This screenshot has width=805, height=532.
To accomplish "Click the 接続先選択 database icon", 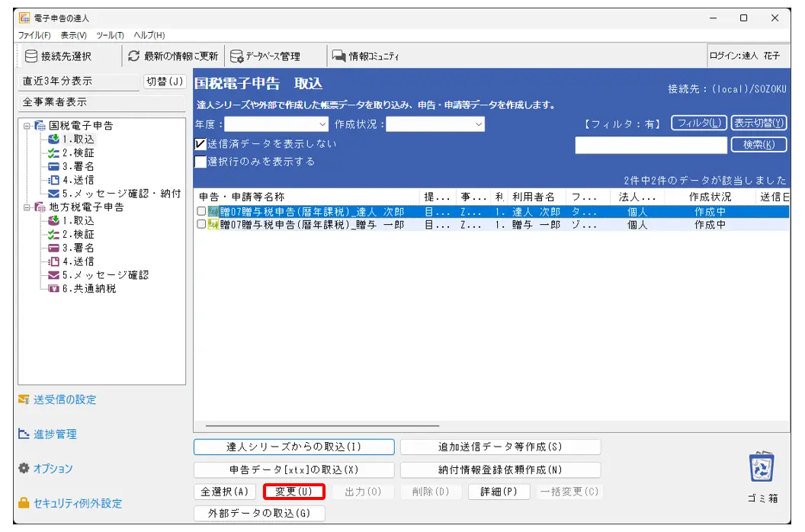I will pyautogui.click(x=31, y=56).
